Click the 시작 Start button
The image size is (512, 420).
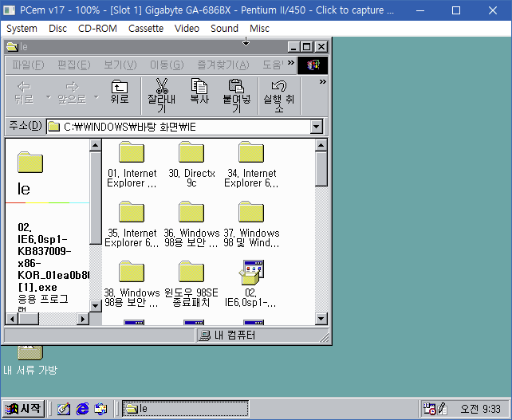pyautogui.click(x=23, y=409)
